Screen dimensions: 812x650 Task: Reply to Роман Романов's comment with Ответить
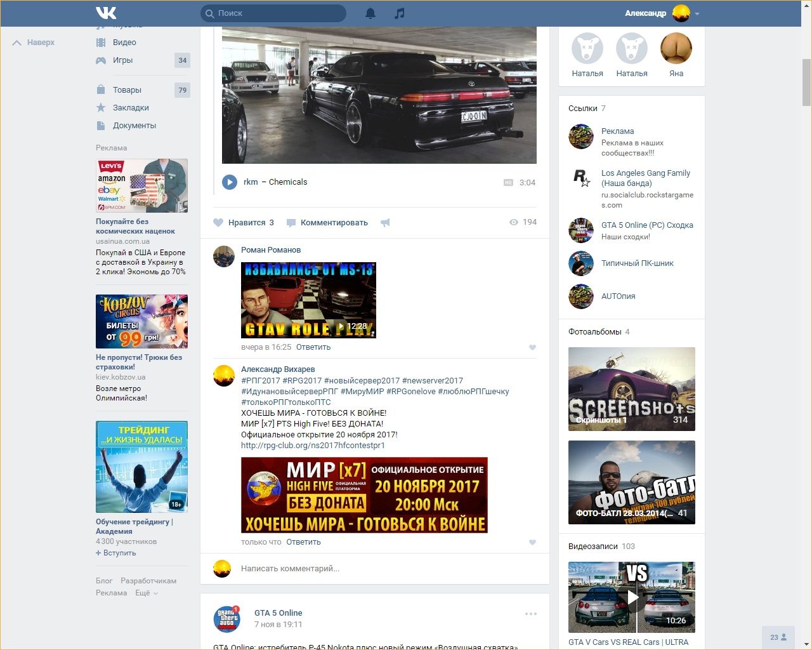point(313,347)
